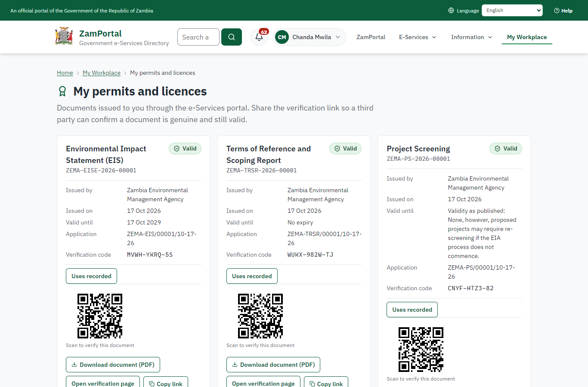Open My Workplace breadcrumb link
This screenshot has height=387, width=588.
click(102, 73)
